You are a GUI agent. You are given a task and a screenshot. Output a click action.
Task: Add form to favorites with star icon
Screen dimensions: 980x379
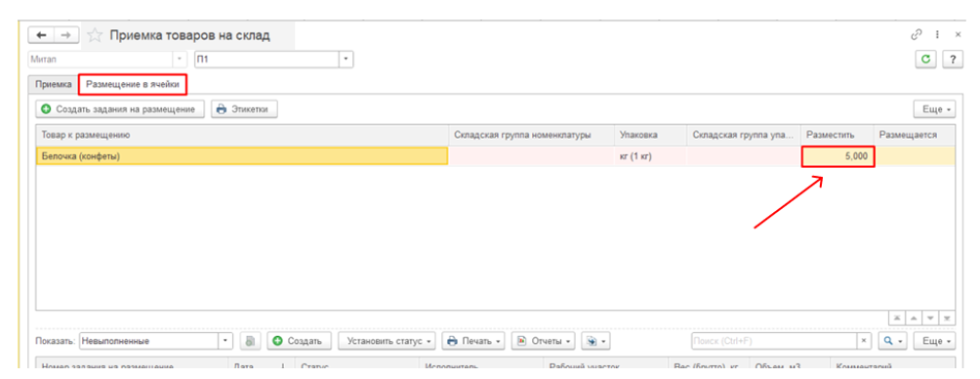click(95, 35)
